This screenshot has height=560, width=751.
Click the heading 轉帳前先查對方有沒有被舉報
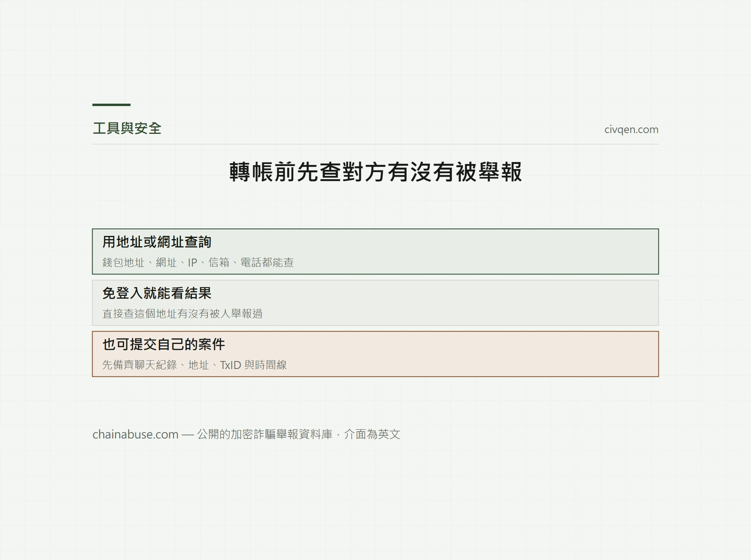click(375, 172)
